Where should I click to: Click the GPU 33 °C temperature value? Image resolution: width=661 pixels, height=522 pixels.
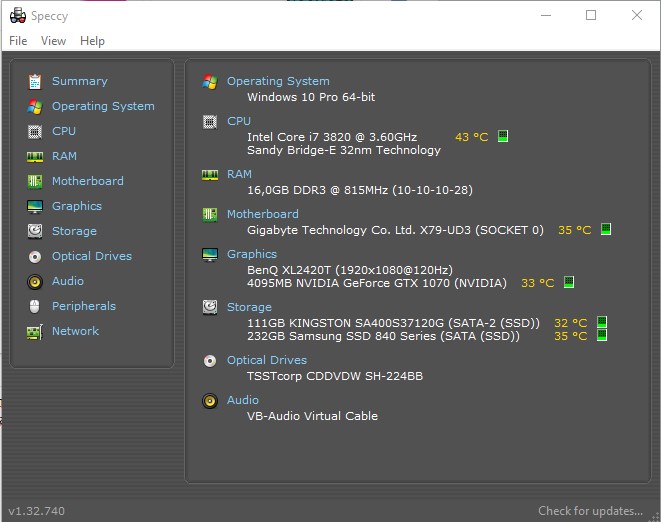pyautogui.click(x=537, y=283)
